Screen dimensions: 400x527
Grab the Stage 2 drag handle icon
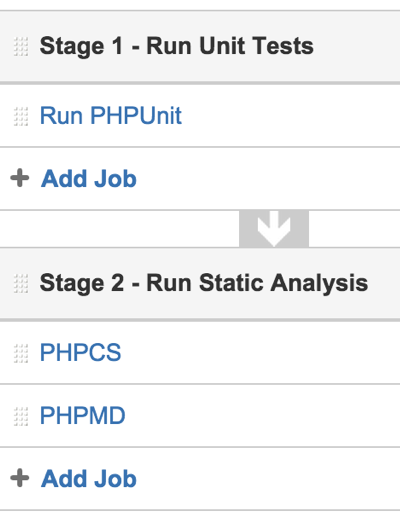coord(21,283)
